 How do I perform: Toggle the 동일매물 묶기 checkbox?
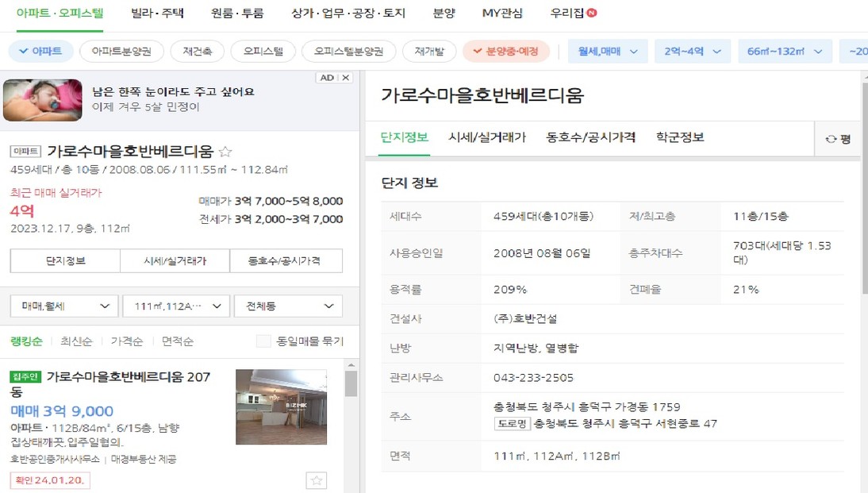[263, 341]
